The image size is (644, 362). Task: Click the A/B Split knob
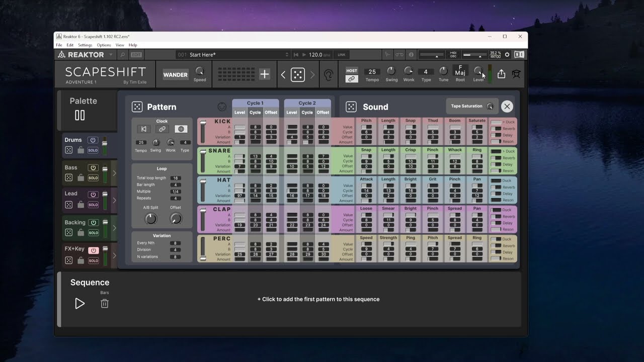coord(150,218)
